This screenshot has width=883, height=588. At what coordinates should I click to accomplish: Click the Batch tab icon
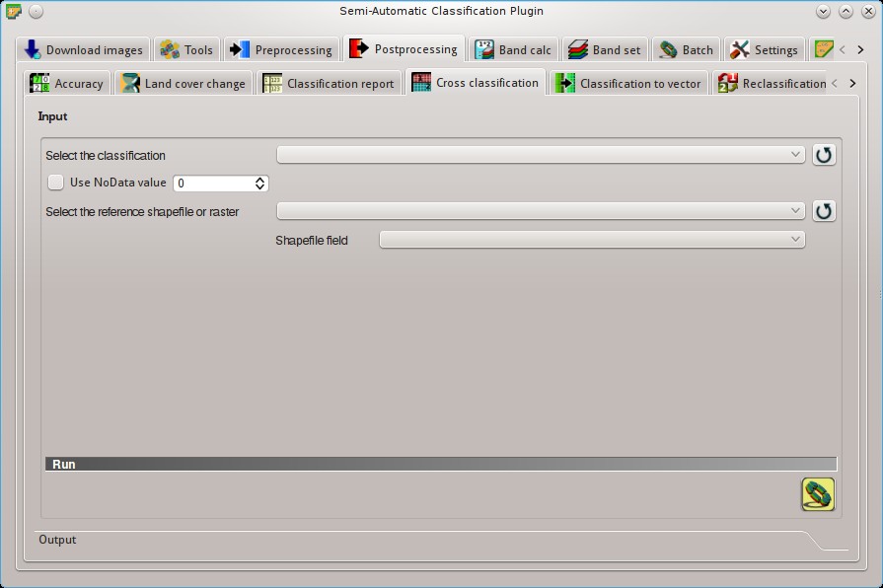click(668, 49)
